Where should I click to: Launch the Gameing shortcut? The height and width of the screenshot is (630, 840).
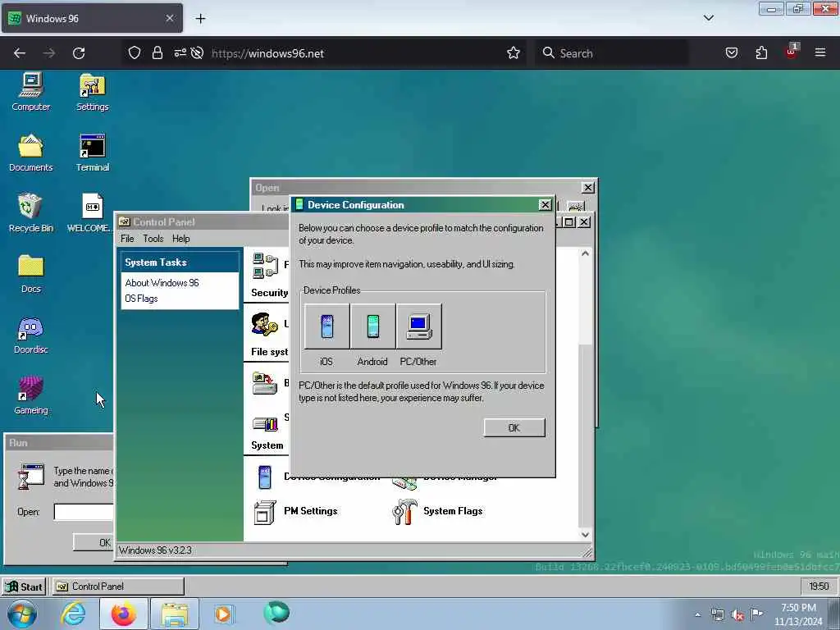pyautogui.click(x=31, y=395)
